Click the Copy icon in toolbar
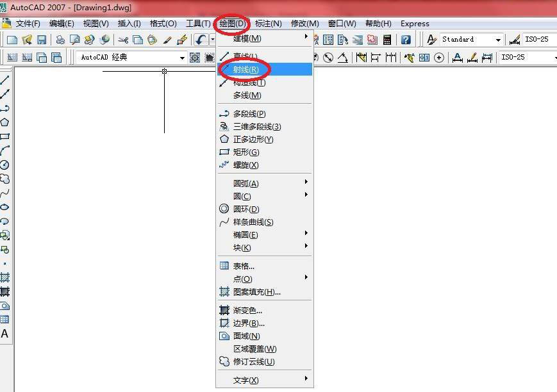This screenshot has height=392, width=557. click(138, 40)
